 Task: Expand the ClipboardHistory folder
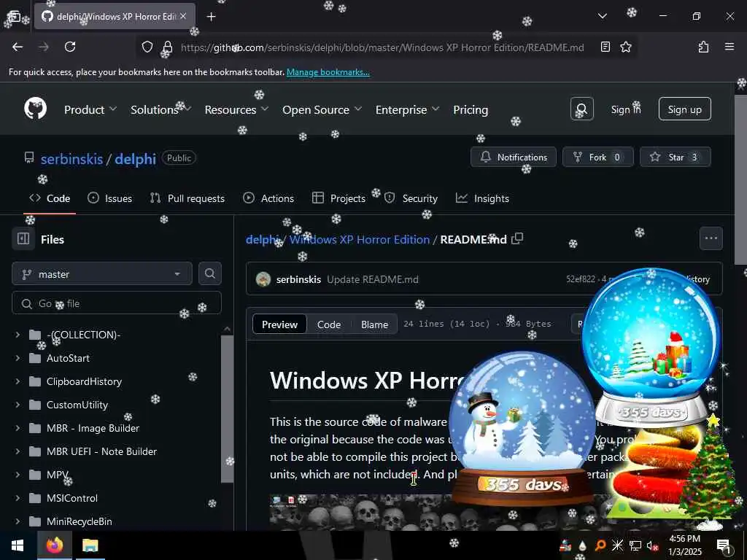click(18, 381)
